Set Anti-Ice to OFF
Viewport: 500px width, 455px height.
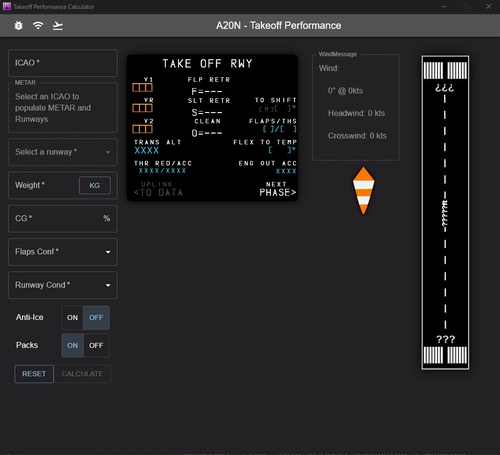(96, 318)
